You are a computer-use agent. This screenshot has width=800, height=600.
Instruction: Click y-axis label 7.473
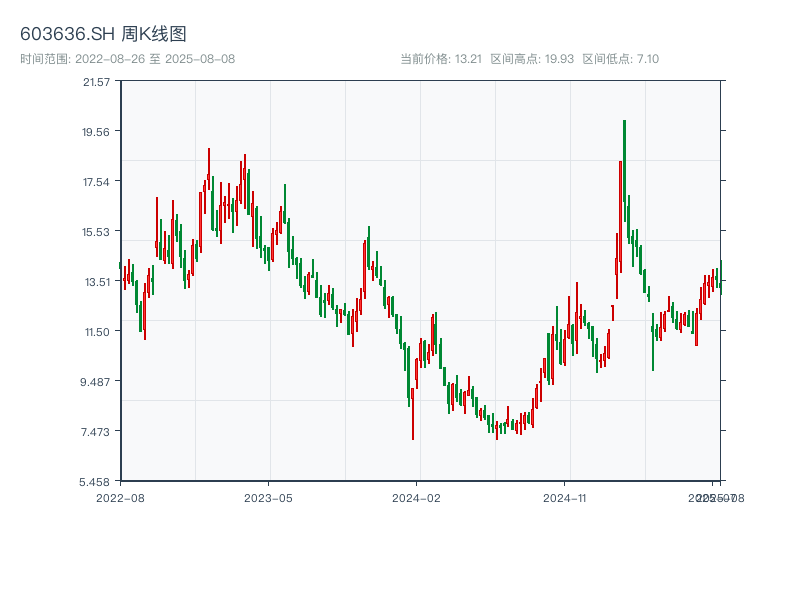click(x=95, y=432)
